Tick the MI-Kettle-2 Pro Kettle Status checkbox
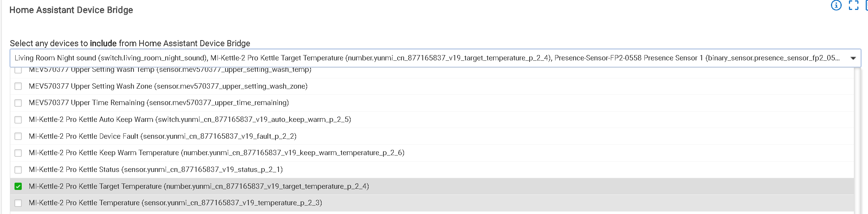Screen dimensions: 868x214 [x=18, y=170]
